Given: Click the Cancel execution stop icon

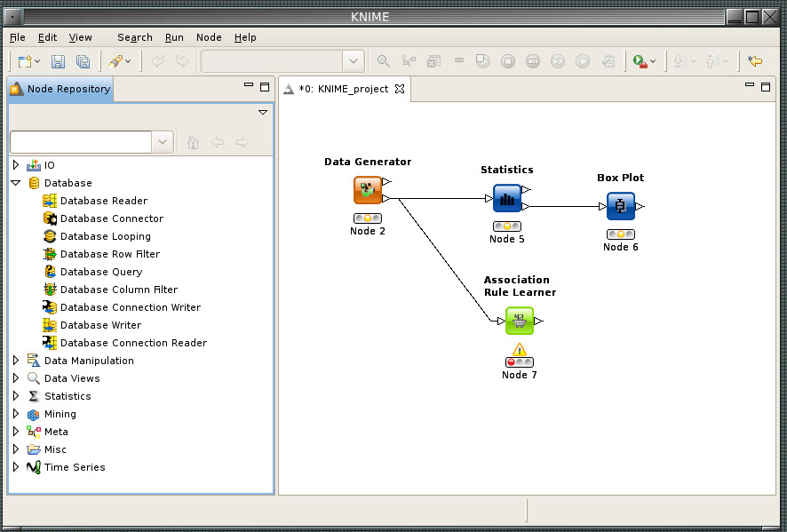Looking at the screenshot, I should (508, 61).
